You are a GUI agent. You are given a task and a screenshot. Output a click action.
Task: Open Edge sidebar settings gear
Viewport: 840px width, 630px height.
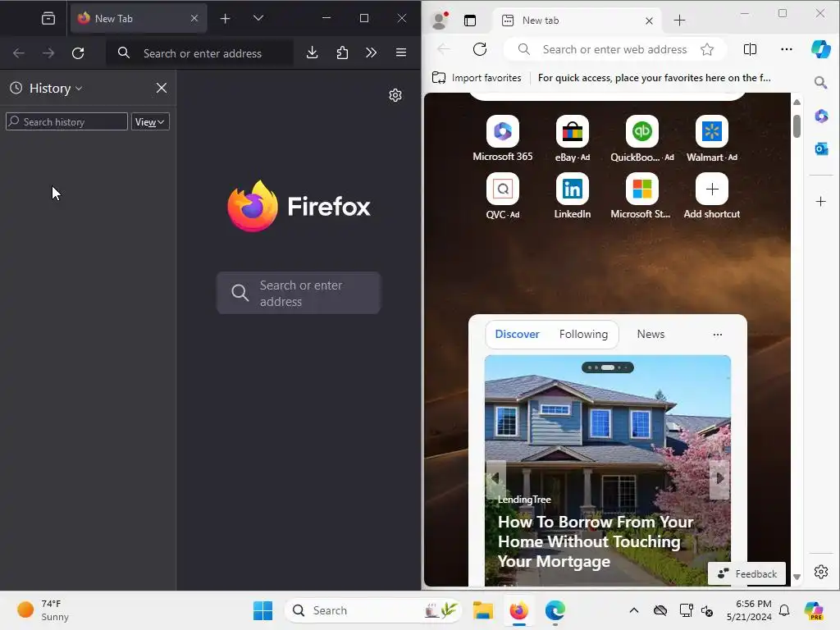point(820,572)
